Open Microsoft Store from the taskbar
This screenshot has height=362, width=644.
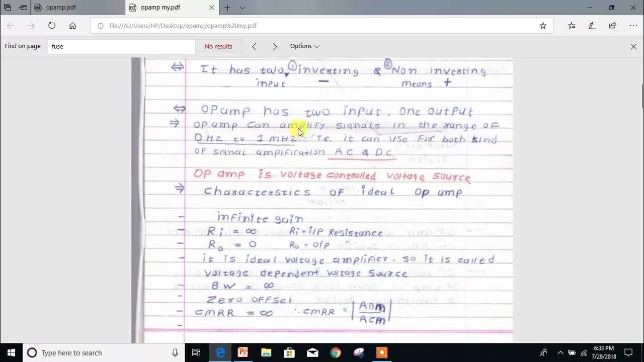tap(289, 352)
